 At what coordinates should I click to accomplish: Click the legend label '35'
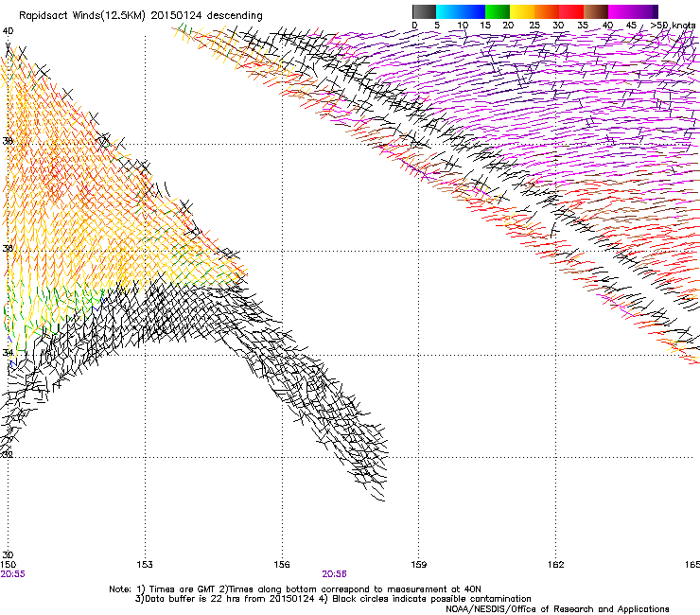tap(583, 25)
